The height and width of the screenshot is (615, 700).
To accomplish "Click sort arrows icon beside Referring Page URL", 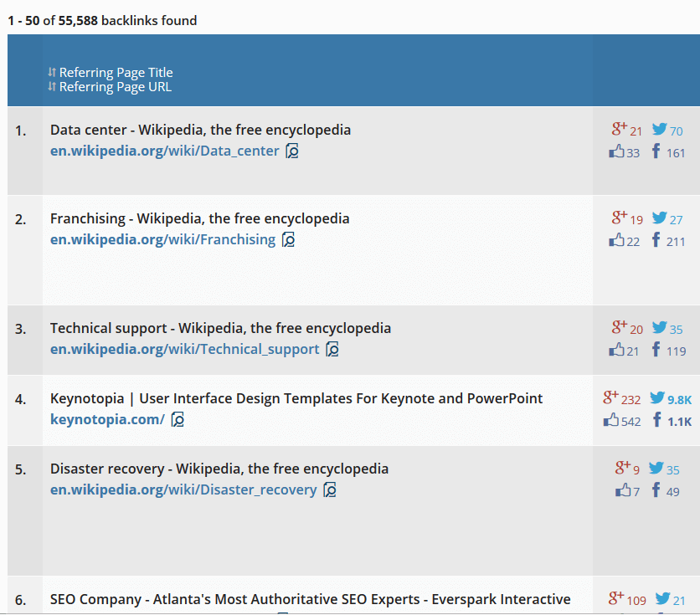I will pyautogui.click(x=52, y=86).
